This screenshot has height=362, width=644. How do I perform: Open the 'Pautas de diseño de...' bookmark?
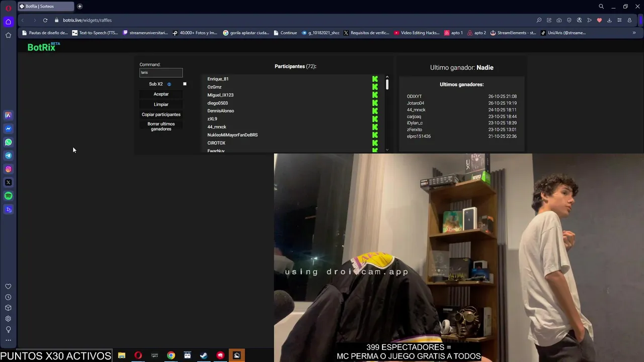click(x=45, y=33)
